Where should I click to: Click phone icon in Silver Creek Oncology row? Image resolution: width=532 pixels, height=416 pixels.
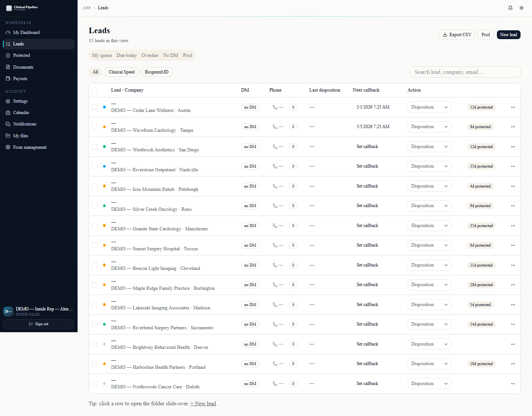click(x=275, y=206)
